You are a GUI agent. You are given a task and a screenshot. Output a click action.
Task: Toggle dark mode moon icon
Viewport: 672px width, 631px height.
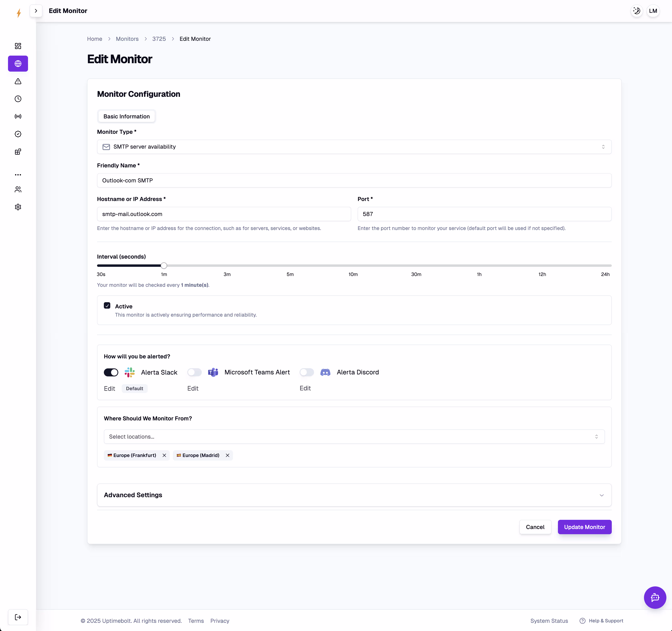[636, 11]
